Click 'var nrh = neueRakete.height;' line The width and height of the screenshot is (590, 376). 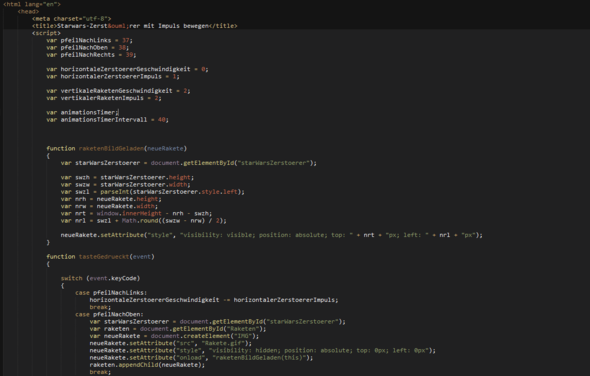[x=111, y=199]
